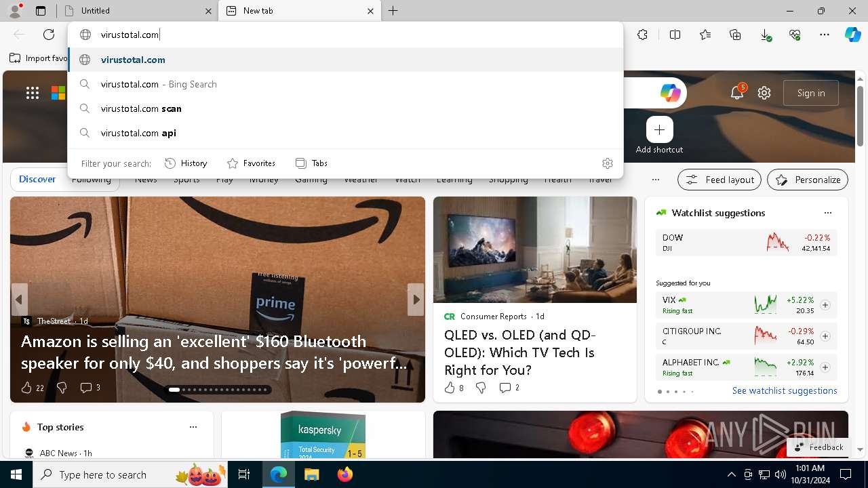The image size is (868, 488).
Task: Open the notifications bell
Action: (737, 93)
